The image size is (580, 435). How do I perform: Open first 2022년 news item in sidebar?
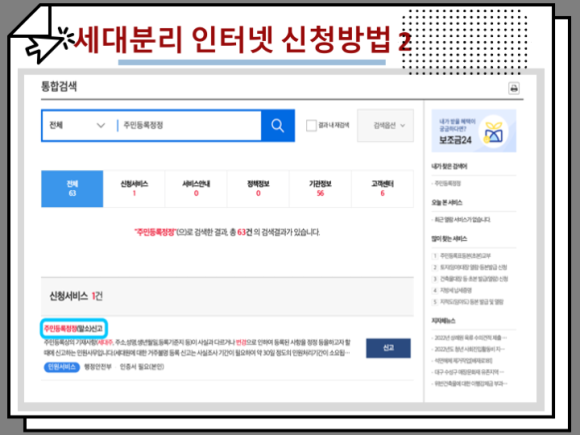pos(470,337)
